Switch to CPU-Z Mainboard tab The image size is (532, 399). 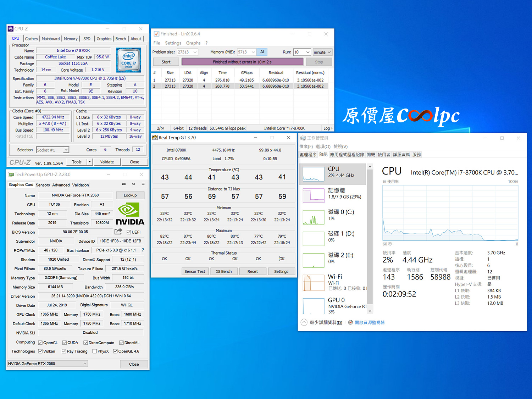[x=51, y=39]
